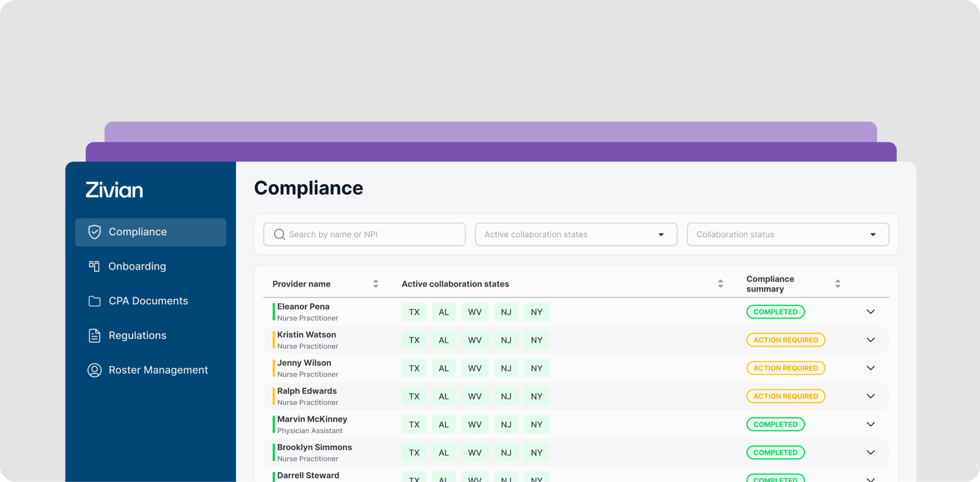980x482 pixels.
Task: Click the Roster Management avatar icon
Action: click(94, 370)
